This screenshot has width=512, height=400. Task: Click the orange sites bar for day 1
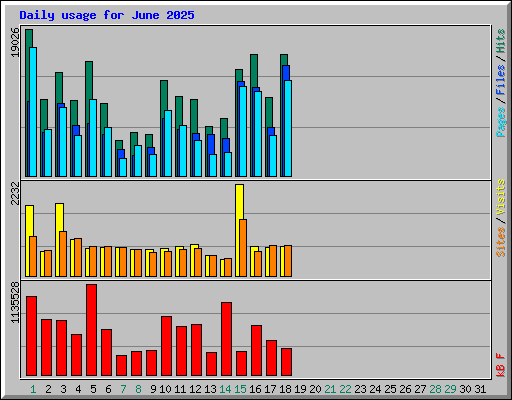[33, 256]
